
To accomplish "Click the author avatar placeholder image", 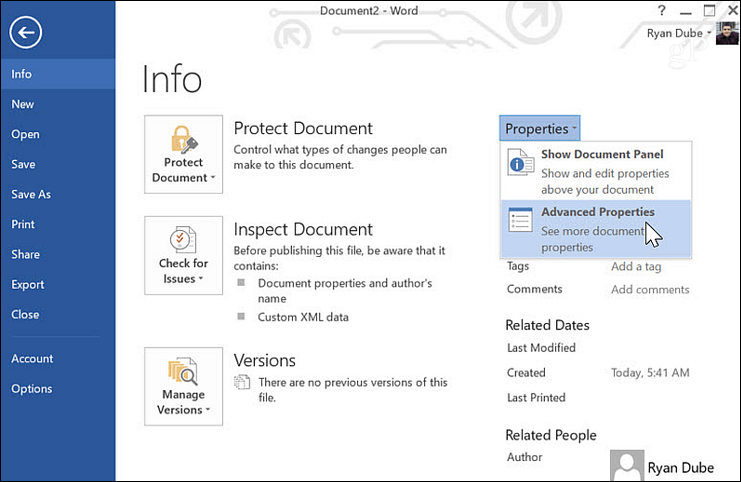I will pos(627,465).
